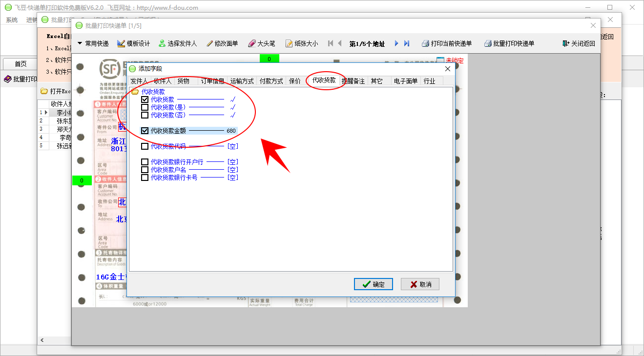Open 纸张大小 paper size settings
Screen dimensions: 644x356
302,43
